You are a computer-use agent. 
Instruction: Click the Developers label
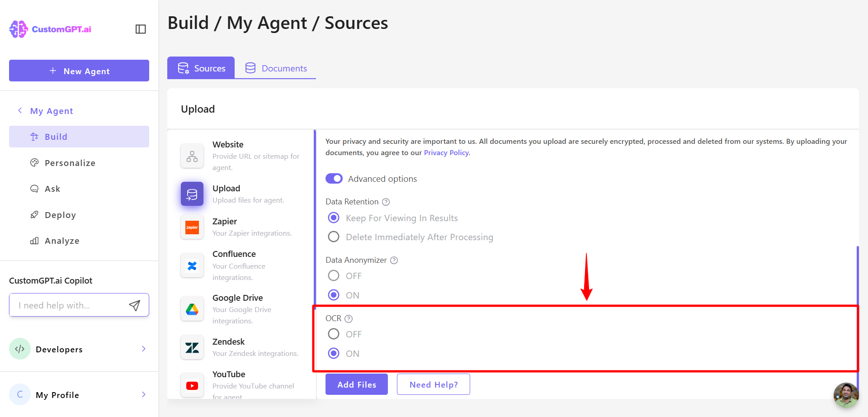pyautogui.click(x=59, y=349)
